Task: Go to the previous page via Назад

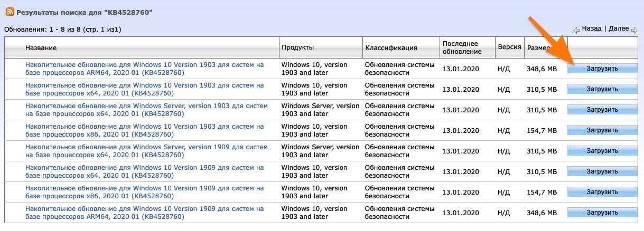Action: (592, 28)
